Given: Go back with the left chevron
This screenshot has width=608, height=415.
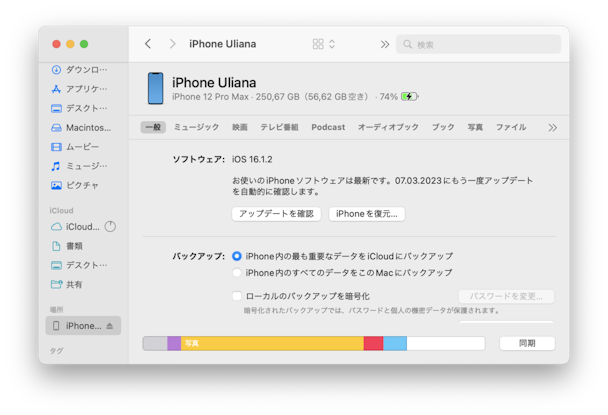Looking at the screenshot, I should [x=148, y=44].
